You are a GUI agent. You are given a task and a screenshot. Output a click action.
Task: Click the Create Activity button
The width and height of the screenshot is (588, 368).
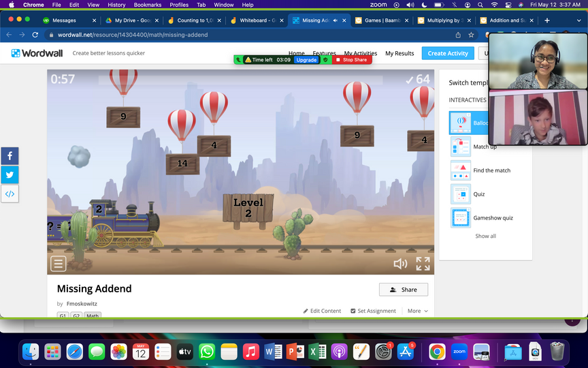pyautogui.click(x=447, y=53)
